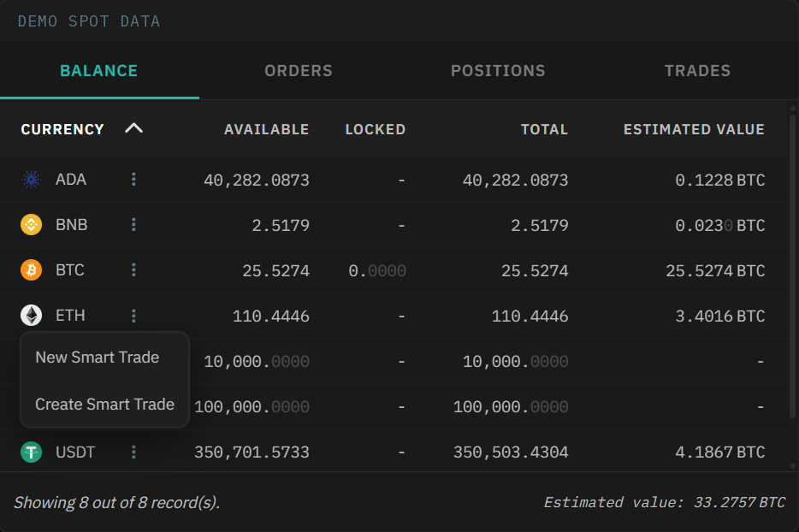
Task: Click USDT total amount 350,503.4304
Action: pos(511,452)
